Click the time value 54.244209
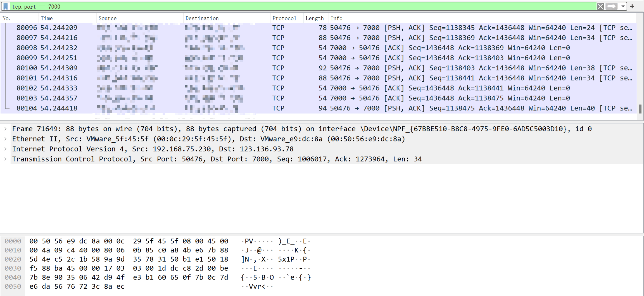Image resolution: width=644 pixels, height=296 pixels. click(x=59, y=28)
